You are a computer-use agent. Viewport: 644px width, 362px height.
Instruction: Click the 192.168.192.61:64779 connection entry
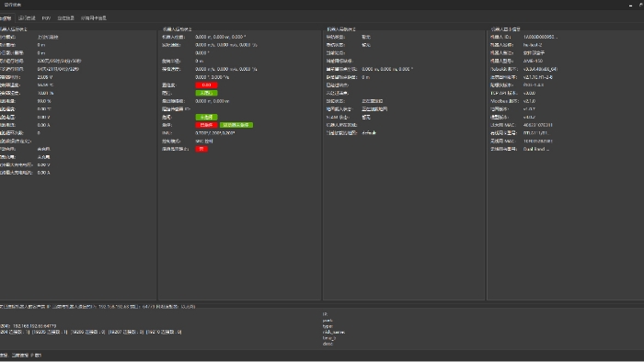pos(34,326)
